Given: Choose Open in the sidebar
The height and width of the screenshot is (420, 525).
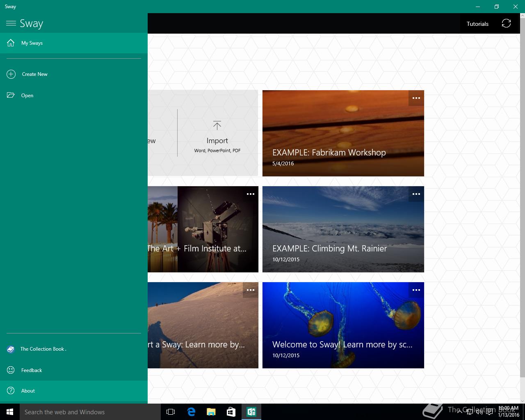Looking at the screenshot, I should click(x=74, y=96).
